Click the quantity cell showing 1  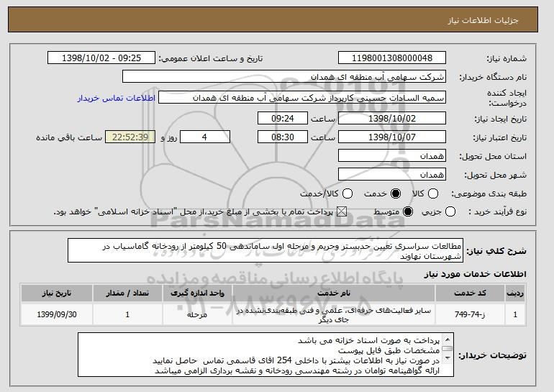pos(127,314)
